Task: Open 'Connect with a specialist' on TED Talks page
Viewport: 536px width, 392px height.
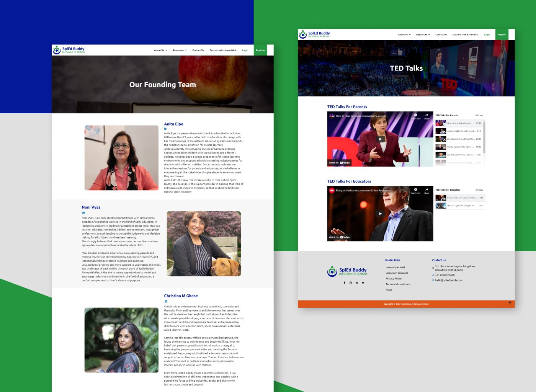Action: pos(465,34)
